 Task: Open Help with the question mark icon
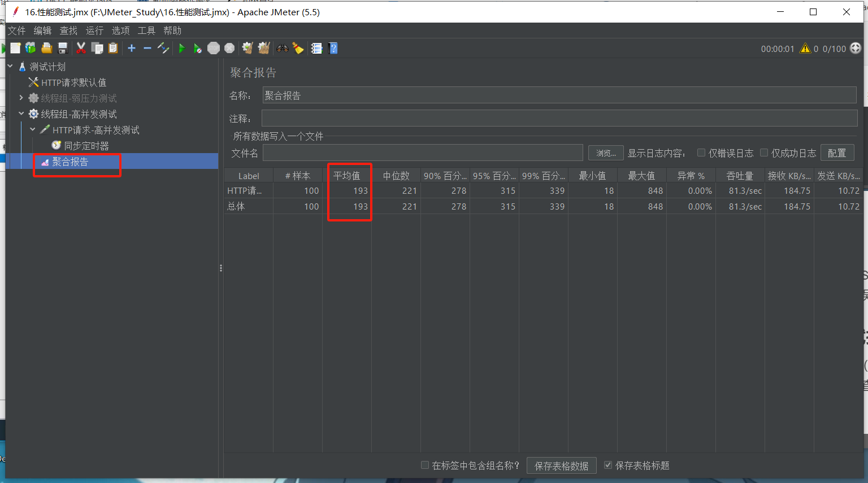[333, 48]
